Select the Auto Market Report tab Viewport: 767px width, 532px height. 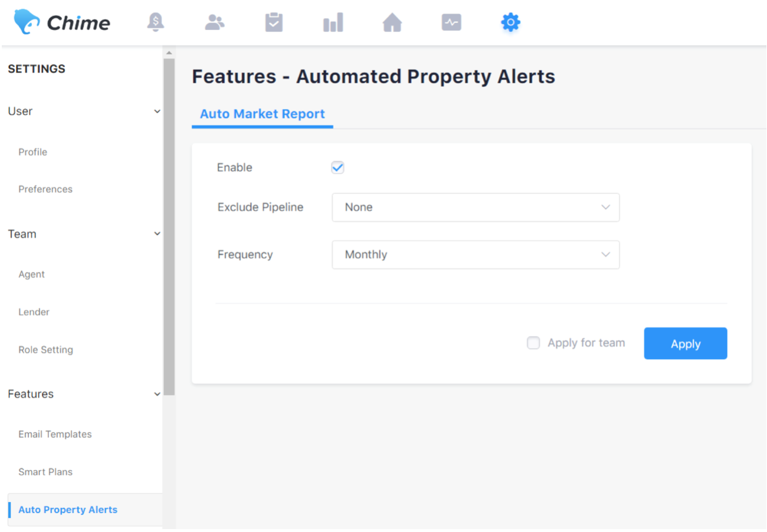coord(262,114)
